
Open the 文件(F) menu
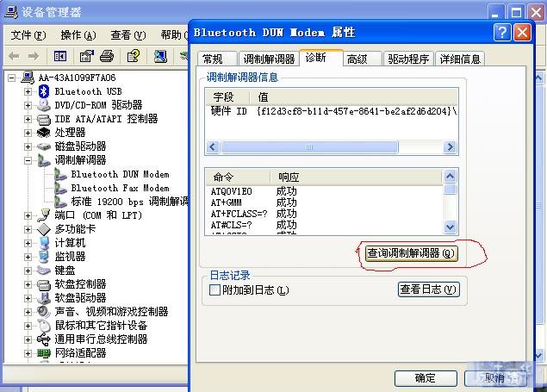[28, 35]
